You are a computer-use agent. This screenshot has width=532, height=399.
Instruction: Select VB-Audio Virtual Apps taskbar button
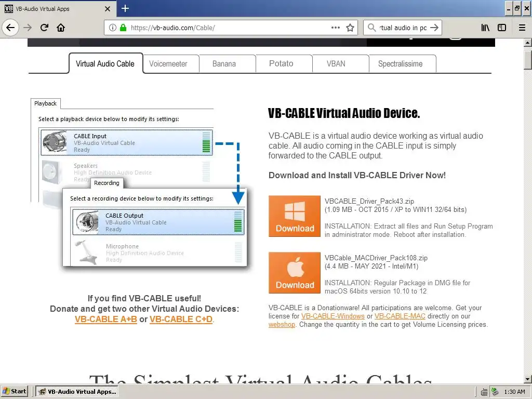(x=77, y=392)
